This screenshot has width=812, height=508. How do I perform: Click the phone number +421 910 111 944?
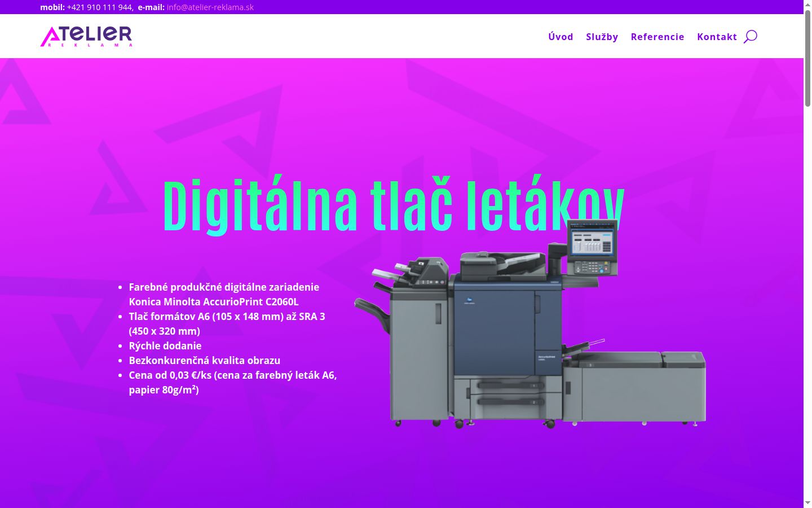click(99, 7)
